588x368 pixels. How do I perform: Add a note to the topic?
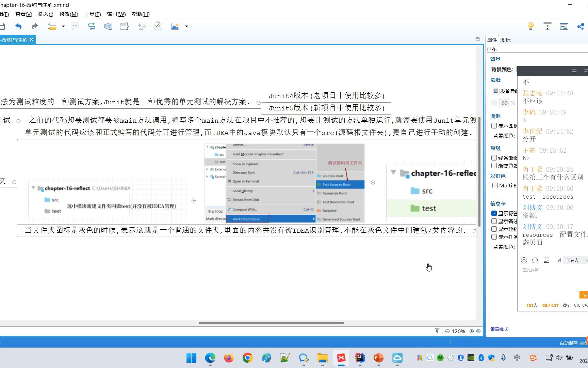pyautogui.click(x=142, y=26)
